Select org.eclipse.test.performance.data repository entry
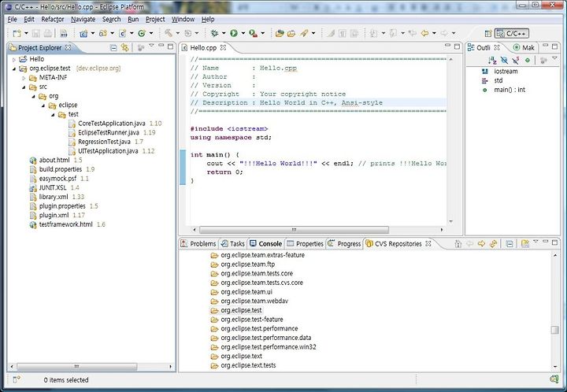The image size is (567, 392). pos(266,338)
